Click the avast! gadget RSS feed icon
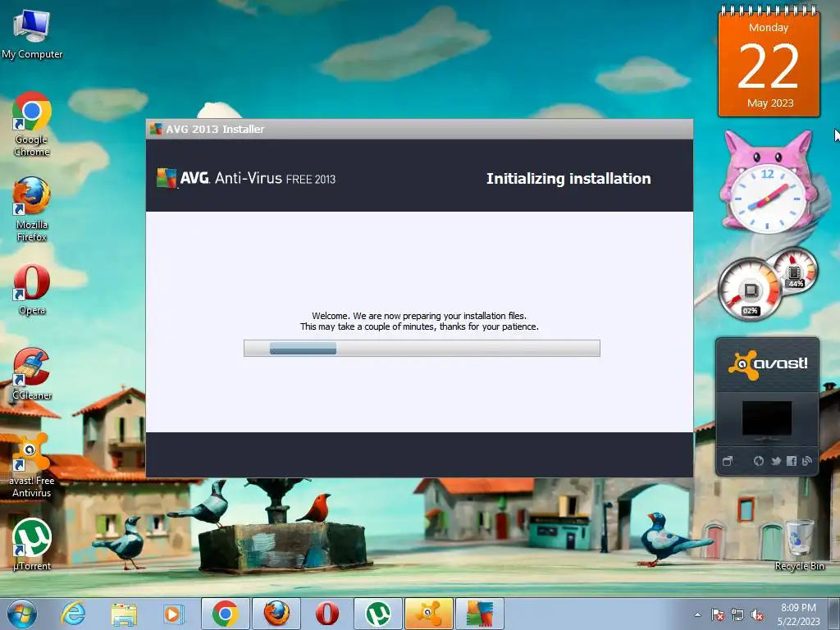 click(x=807, y=461)
